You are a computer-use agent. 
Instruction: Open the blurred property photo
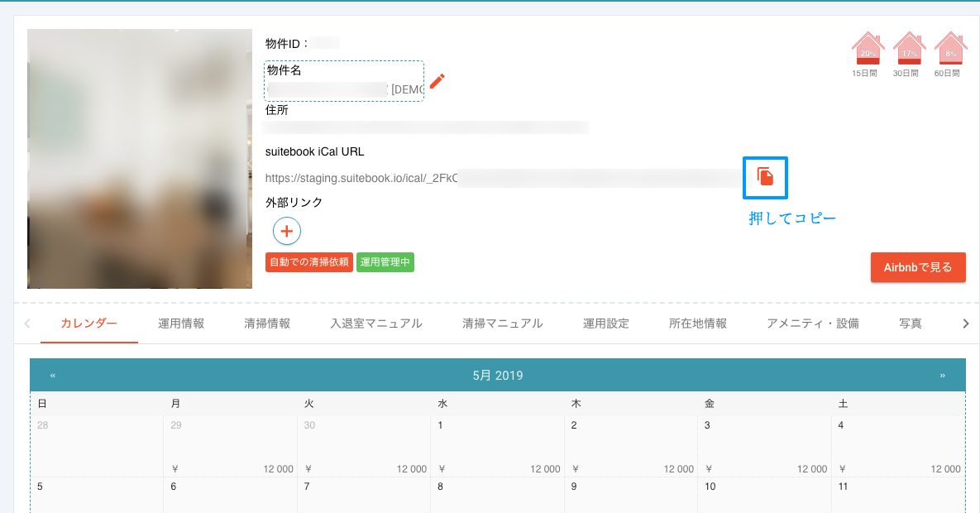click(140, 159)
